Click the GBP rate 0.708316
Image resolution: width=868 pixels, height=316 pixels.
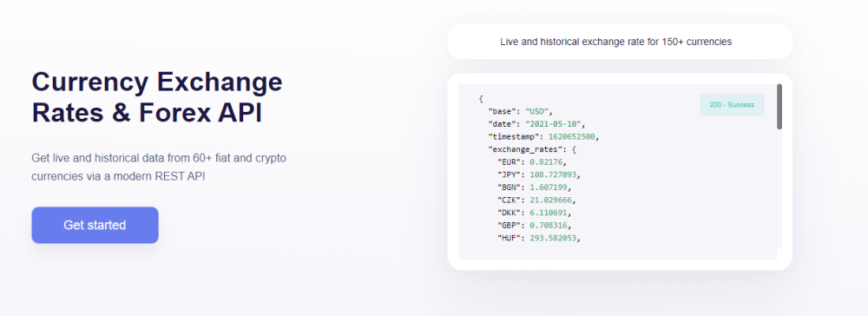(549, 225)
